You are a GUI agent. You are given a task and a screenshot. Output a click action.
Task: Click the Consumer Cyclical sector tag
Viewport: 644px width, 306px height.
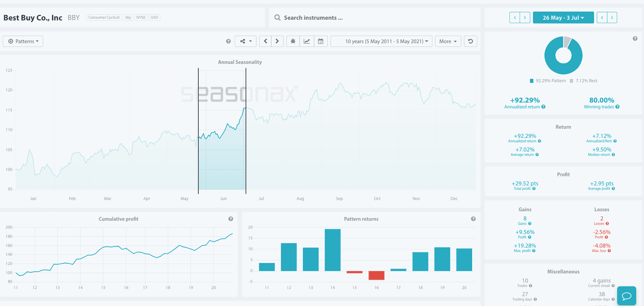pyautogui.click(x=104, y=18)
